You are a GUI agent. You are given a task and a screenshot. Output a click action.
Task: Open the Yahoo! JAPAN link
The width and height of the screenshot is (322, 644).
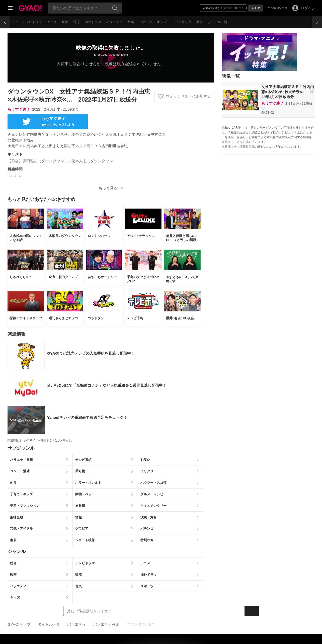click(277, 8)
